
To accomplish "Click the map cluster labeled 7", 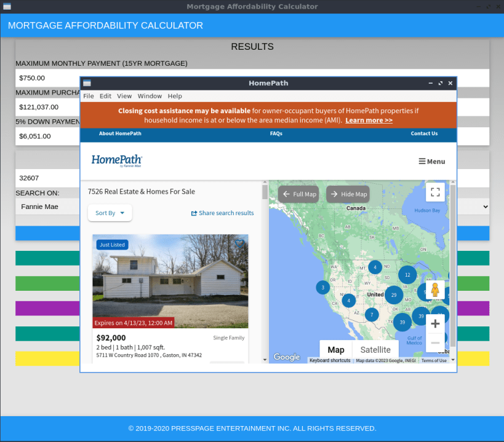I will pos(372,315).
